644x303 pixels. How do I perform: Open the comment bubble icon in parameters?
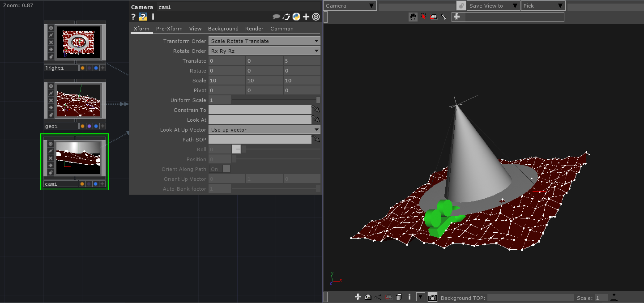[276, 17]
